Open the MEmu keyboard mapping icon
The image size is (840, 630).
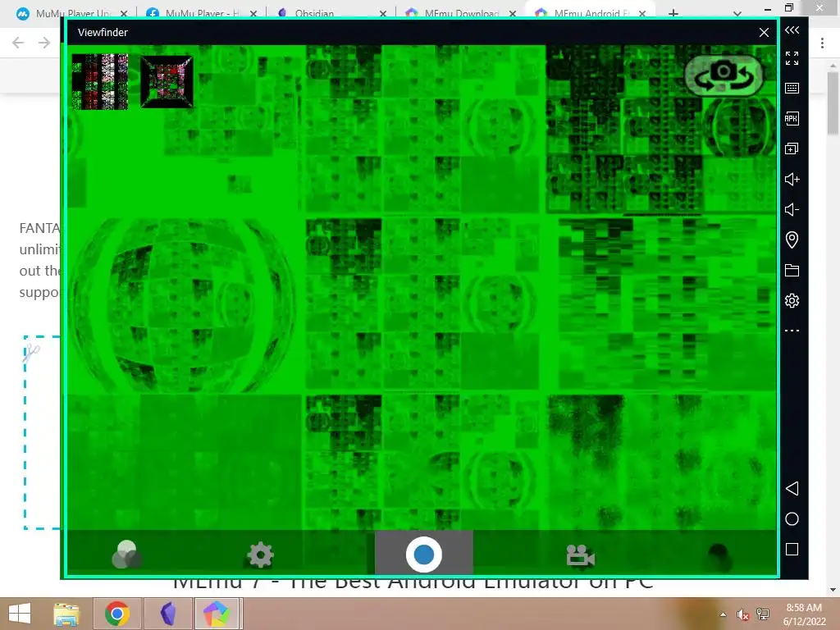click(x=792, y=89)
